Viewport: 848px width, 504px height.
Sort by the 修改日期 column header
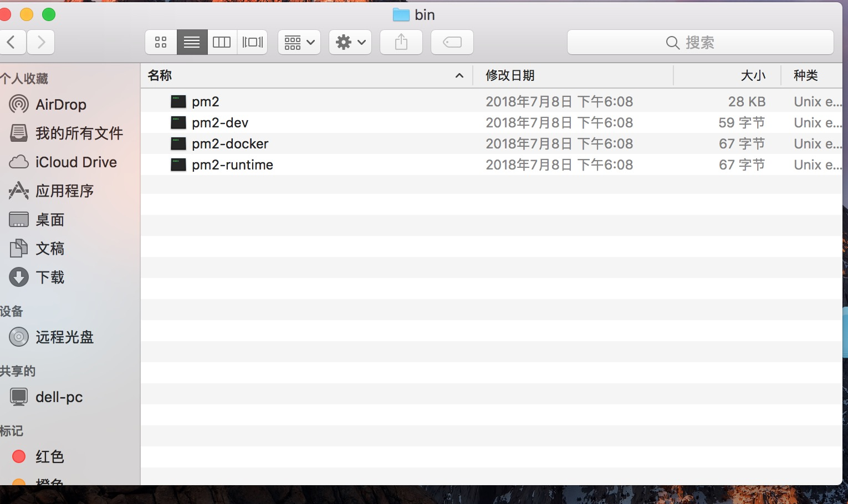pos(573,75)
